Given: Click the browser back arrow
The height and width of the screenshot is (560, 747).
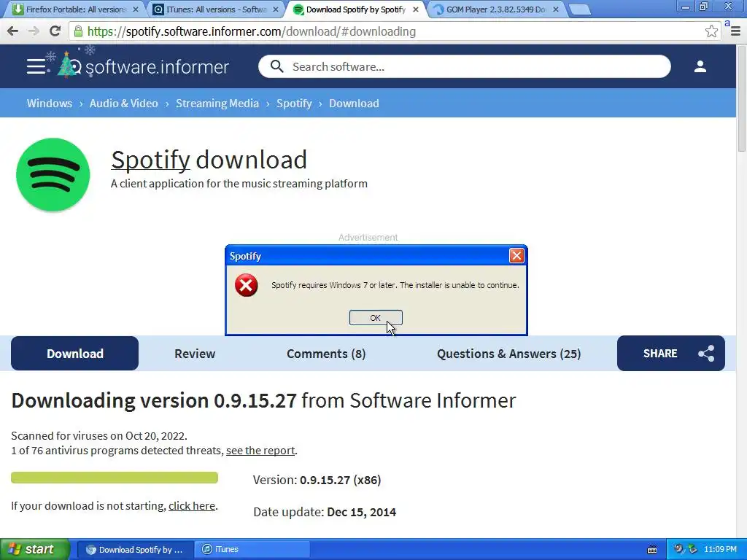Looking at the screenshot, I should 13,31.
